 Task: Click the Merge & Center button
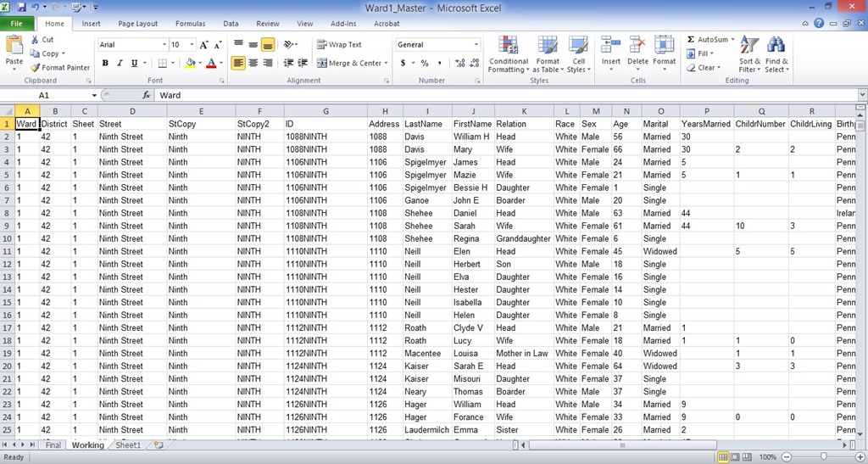click(349, 64)
